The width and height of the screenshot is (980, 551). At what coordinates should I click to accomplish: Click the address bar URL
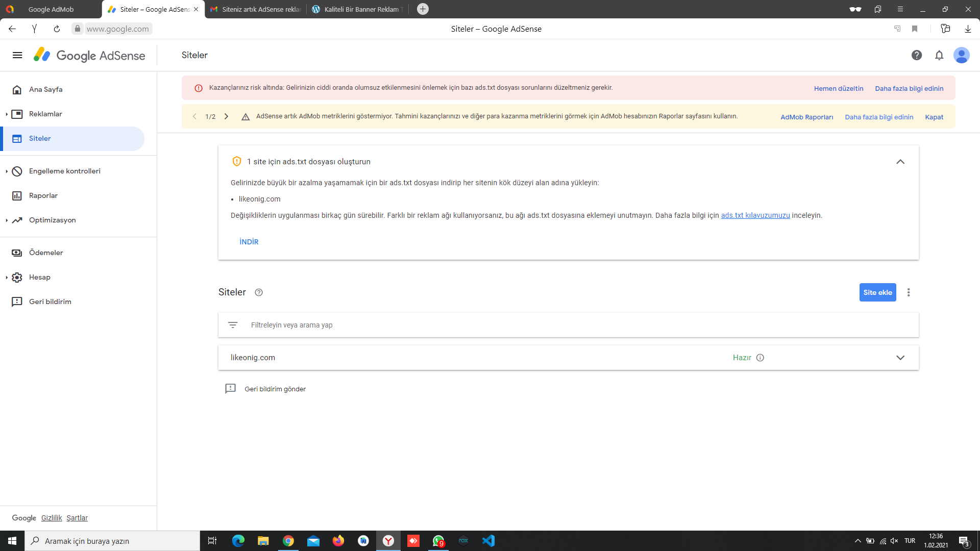117,29
